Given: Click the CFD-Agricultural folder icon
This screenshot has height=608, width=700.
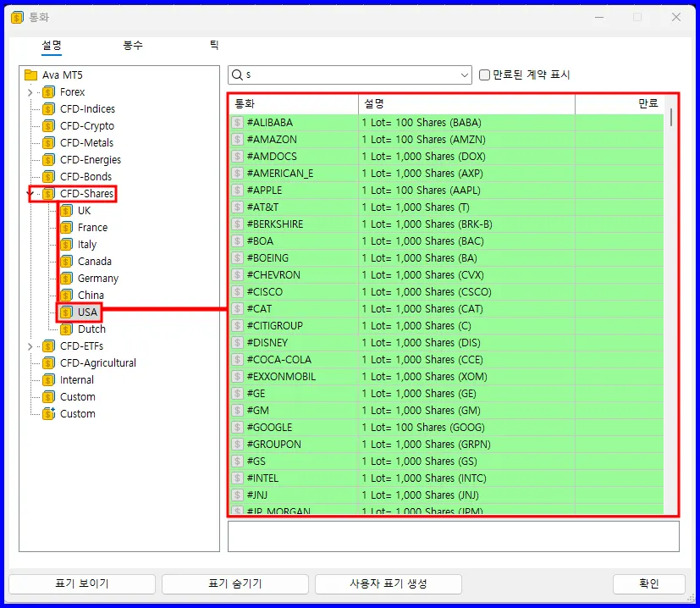Looking at the screenshot, I should click(x=48, y=363).
